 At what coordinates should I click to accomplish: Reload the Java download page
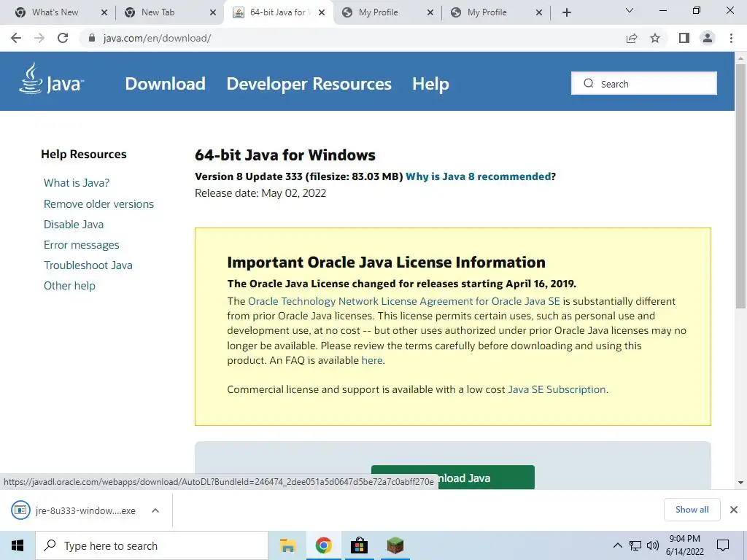pyautogui.click(x=63, y=38)
